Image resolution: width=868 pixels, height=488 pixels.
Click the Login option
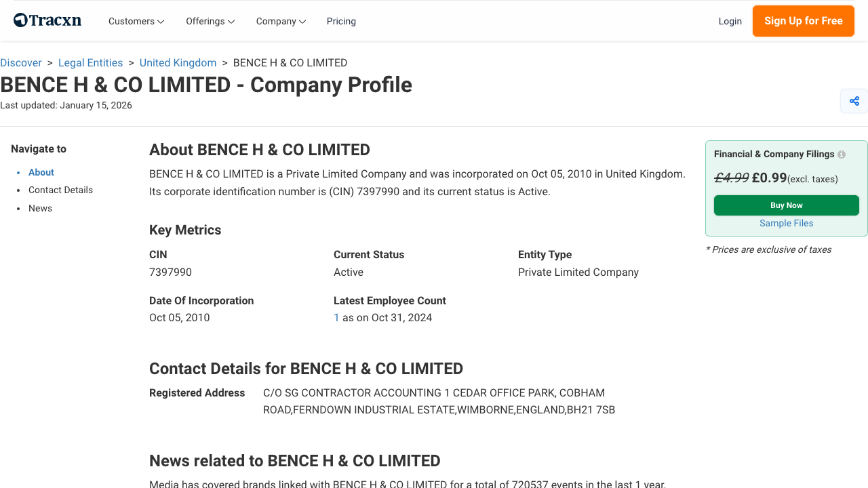(x=730, y=21)
